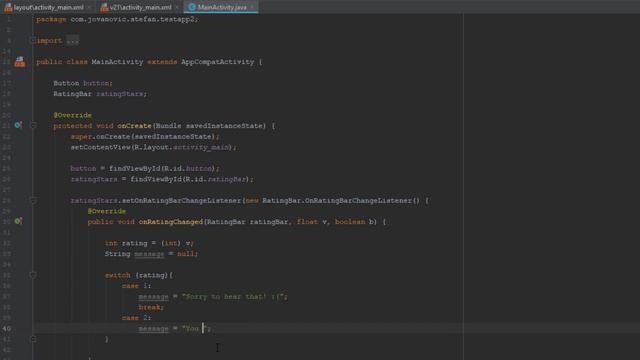Viewport: 640px width, 360px height.
Task: Switch to the layout\activity_main.xml tab
Action: 48,7
